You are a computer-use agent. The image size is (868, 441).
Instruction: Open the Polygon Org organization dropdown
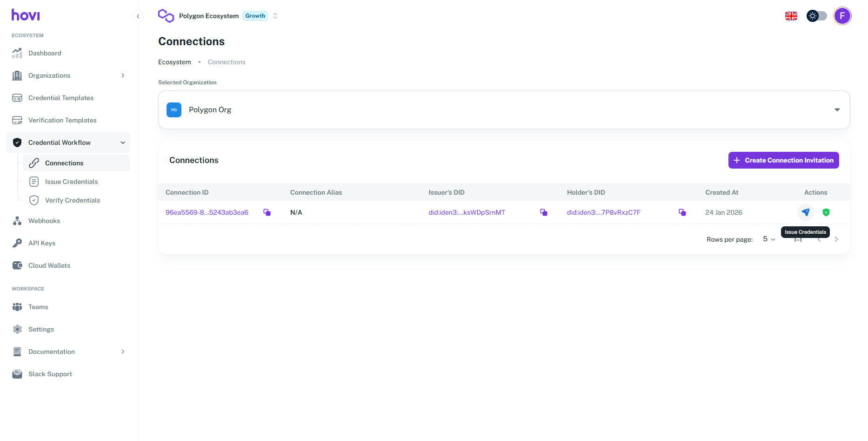[504, 110]
